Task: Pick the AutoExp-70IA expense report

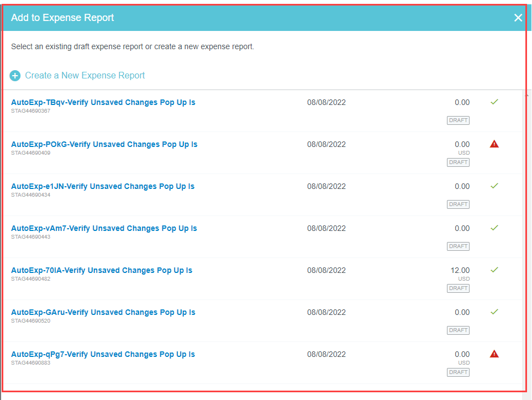Action: click(x=102, y=271)
